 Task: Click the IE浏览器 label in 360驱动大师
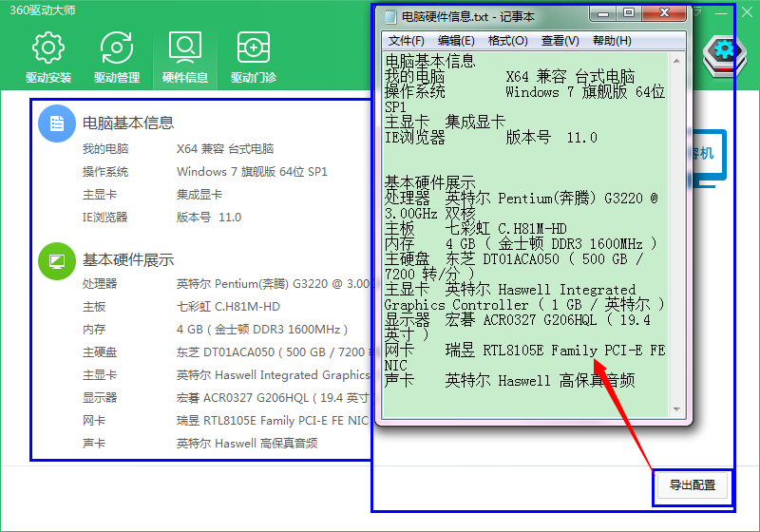click(105, 217)
